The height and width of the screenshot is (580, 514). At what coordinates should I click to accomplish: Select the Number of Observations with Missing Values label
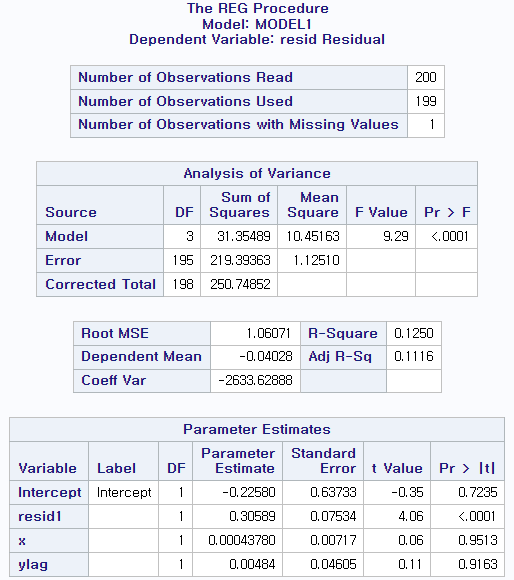coord(239,125)
